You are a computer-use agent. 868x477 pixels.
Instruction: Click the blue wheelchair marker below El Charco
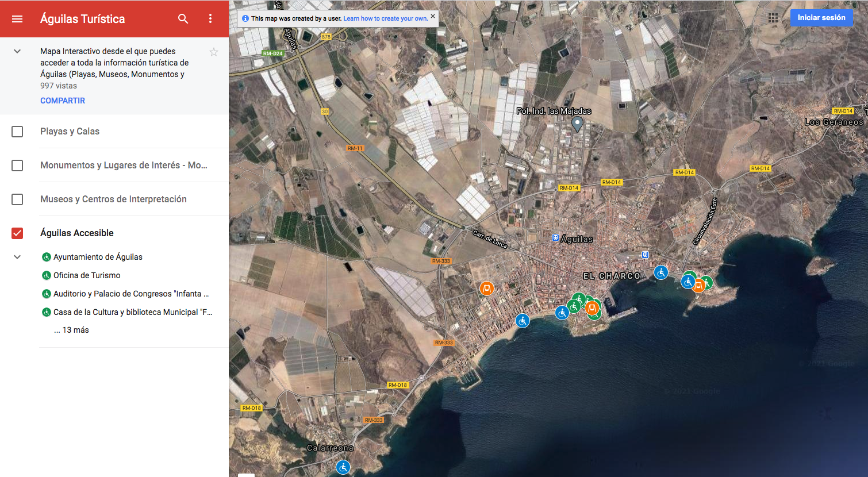point(661,272)
